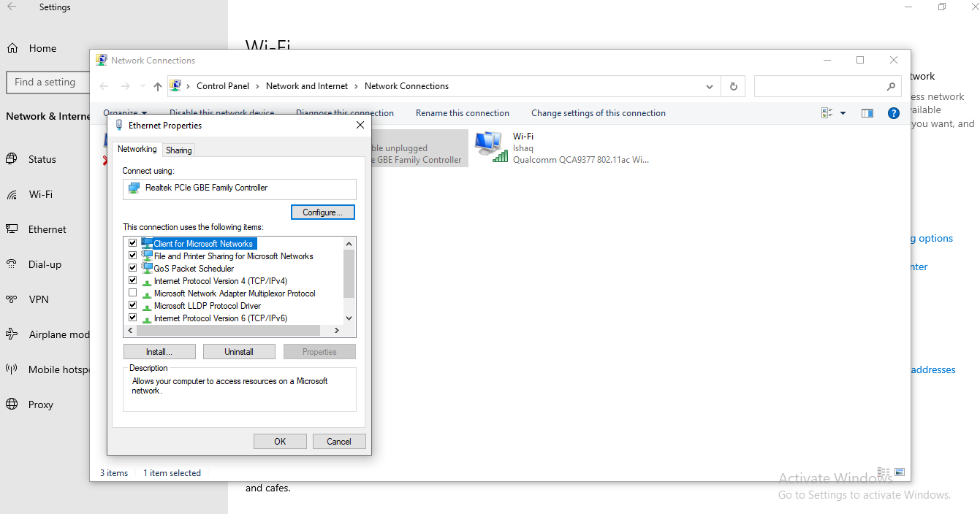Click Diagnose this connection

(345, 113)
